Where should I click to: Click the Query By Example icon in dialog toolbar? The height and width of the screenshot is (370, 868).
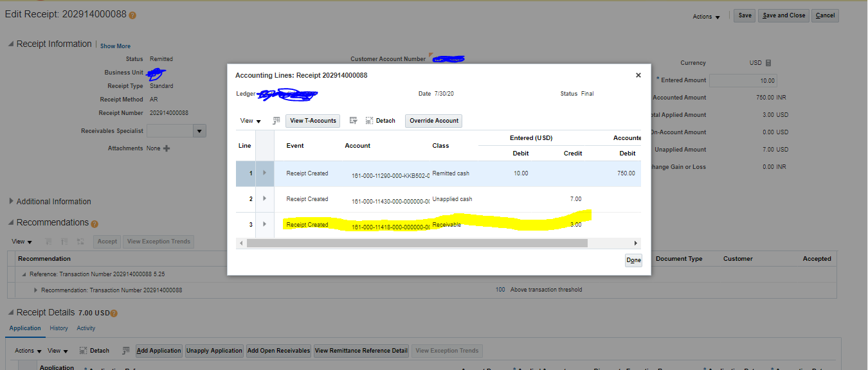point(354,121)
